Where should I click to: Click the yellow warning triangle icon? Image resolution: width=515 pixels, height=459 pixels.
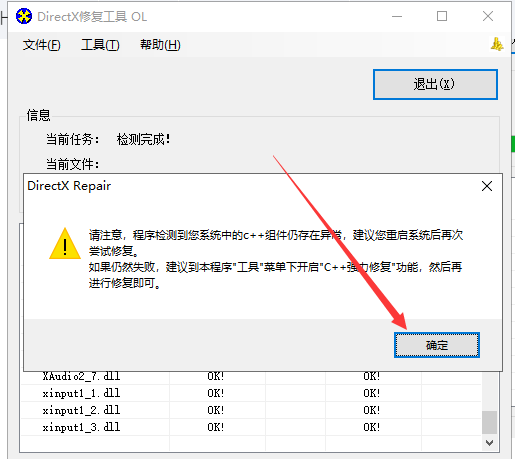65,244
